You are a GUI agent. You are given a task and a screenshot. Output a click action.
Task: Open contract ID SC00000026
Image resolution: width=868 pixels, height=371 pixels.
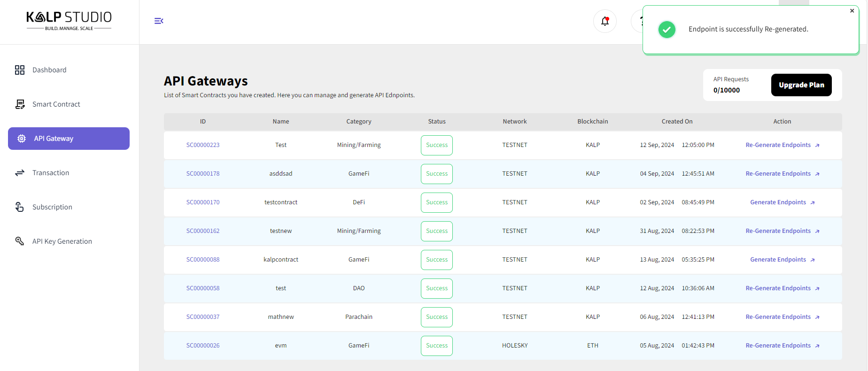[x=203, y=346]
